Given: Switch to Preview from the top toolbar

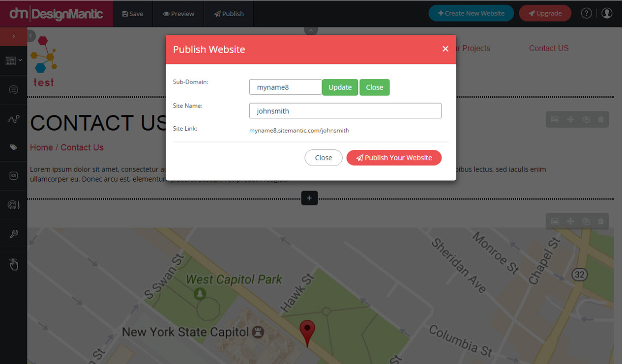Looking at the screenshot, I should [x=178, y=13].
